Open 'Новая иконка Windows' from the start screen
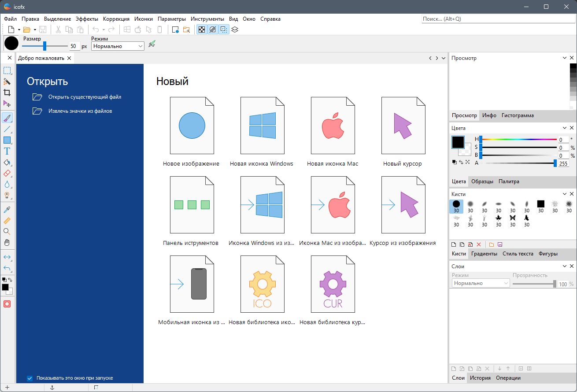577x392 pixels. point(262,125)
